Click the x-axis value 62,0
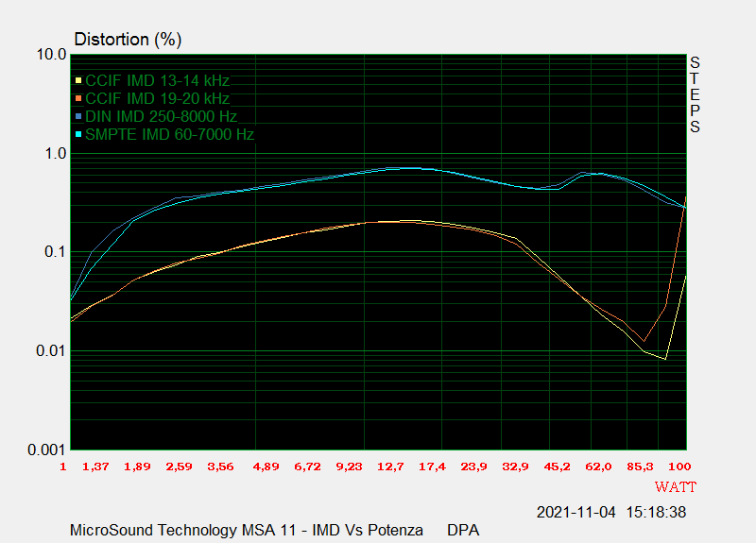 pos(598,467)
